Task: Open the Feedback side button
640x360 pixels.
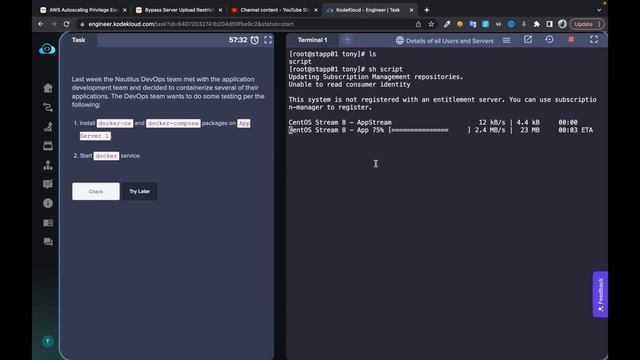Action: pos(600,294)
